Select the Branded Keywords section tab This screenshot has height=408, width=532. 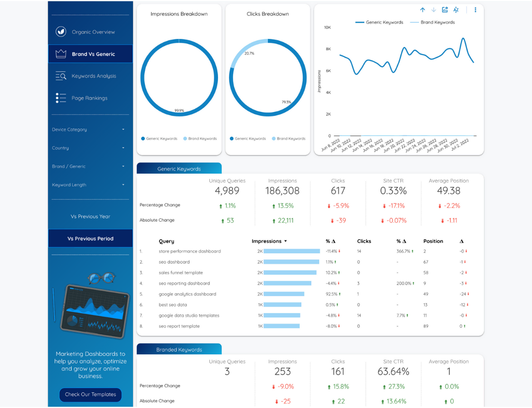point(179,349)
